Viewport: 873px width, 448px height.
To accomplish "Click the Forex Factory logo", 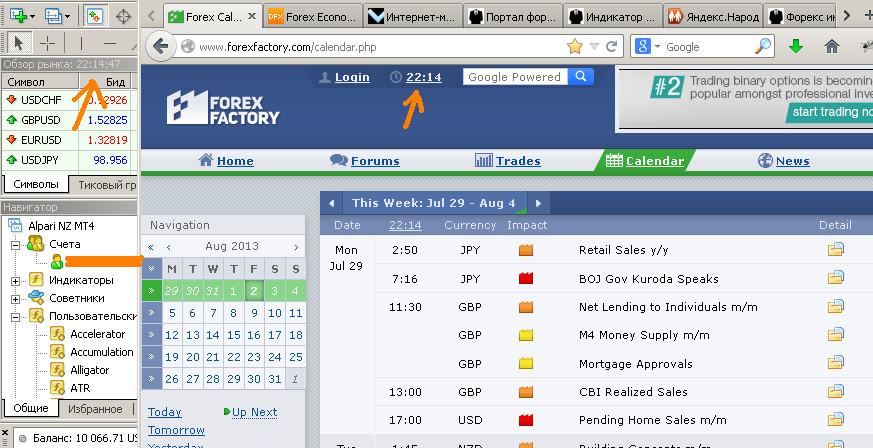I will point(223,107).
